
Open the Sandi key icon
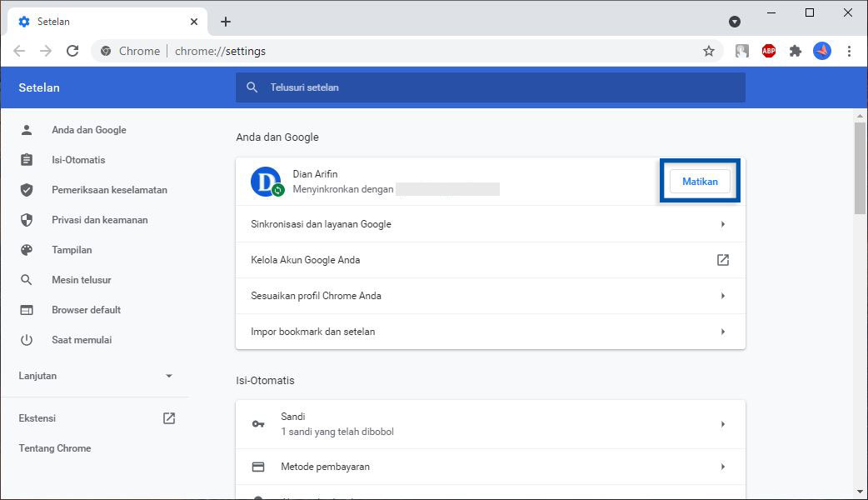(260, 423)
